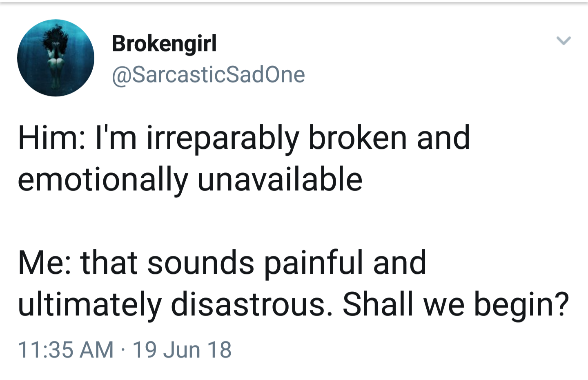Click the word "sounds" in the tweet
The image size is (588, 380).
[x=200, y=263]
